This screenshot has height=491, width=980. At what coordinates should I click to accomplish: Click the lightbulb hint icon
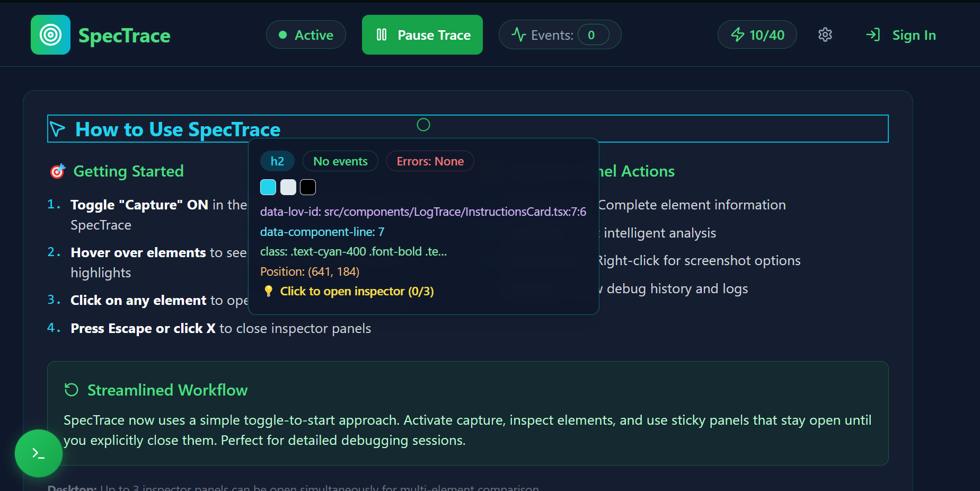click(x=268, y=291)
